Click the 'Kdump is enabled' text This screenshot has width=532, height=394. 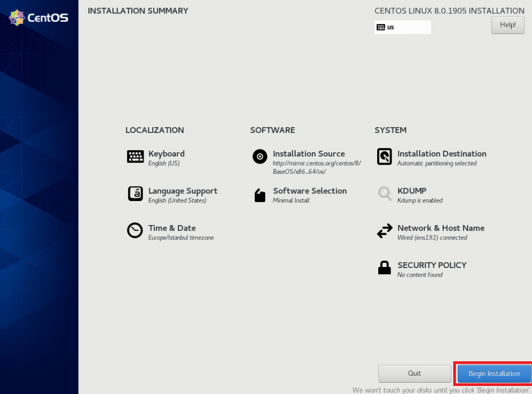click(x=419, y=200)
